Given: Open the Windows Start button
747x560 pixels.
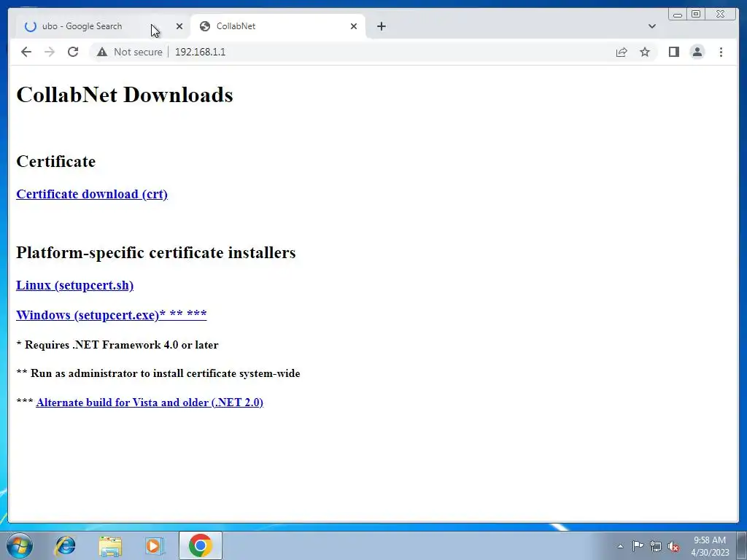Looking at the screenshot, I should (20, 545).
